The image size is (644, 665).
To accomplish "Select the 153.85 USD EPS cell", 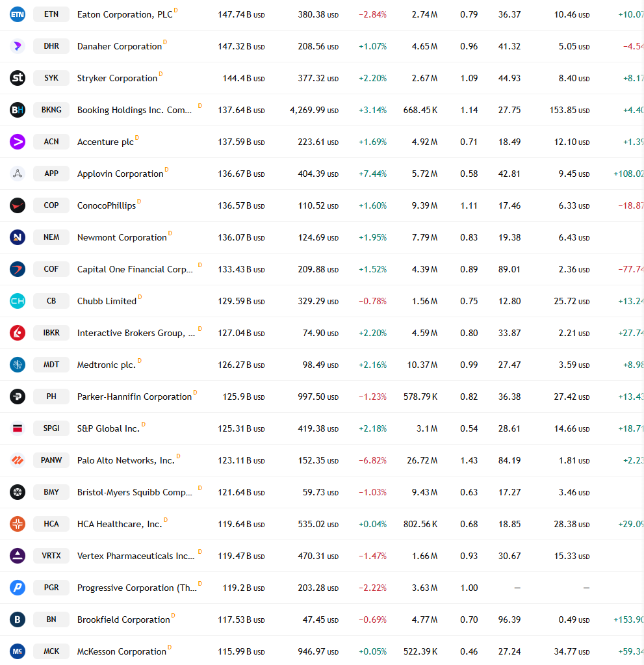I will point(569,111).
